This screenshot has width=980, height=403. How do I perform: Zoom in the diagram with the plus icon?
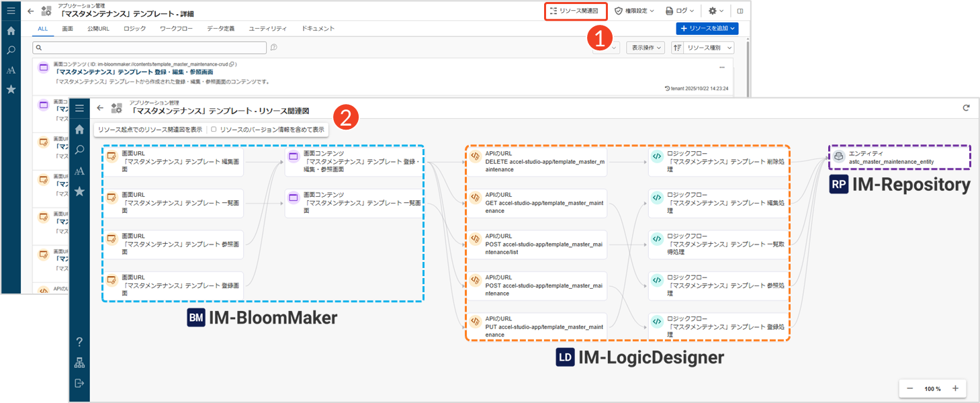954,388
